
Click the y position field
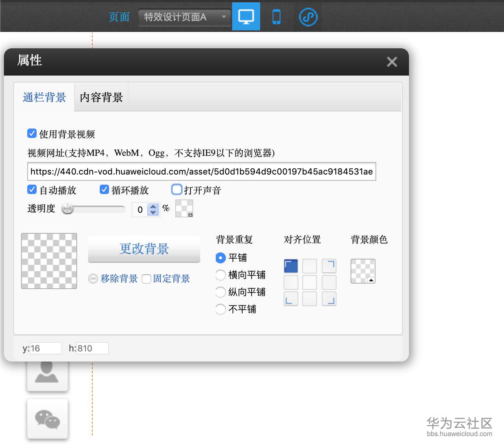click(x=46, y=348)
